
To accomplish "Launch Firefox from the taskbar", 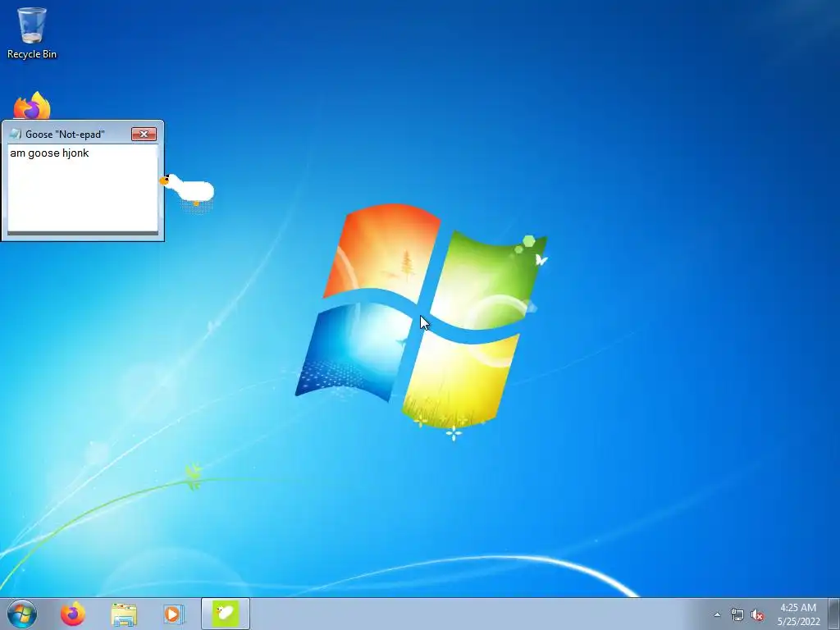I will (x=72, y=614).
